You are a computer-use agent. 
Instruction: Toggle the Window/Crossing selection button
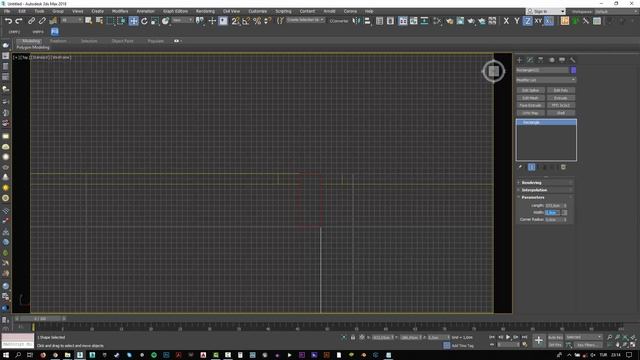pyautogui.click(x=121, y=21)
